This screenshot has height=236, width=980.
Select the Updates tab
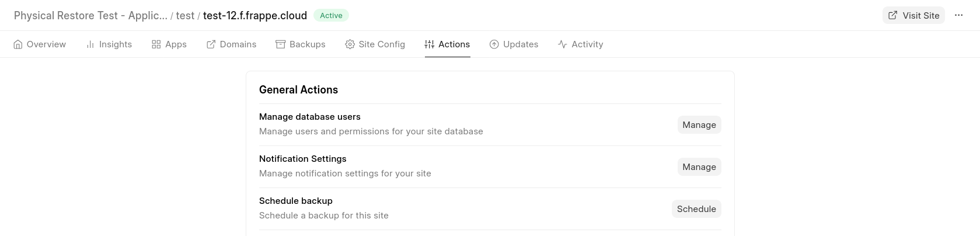click(521, 44)
